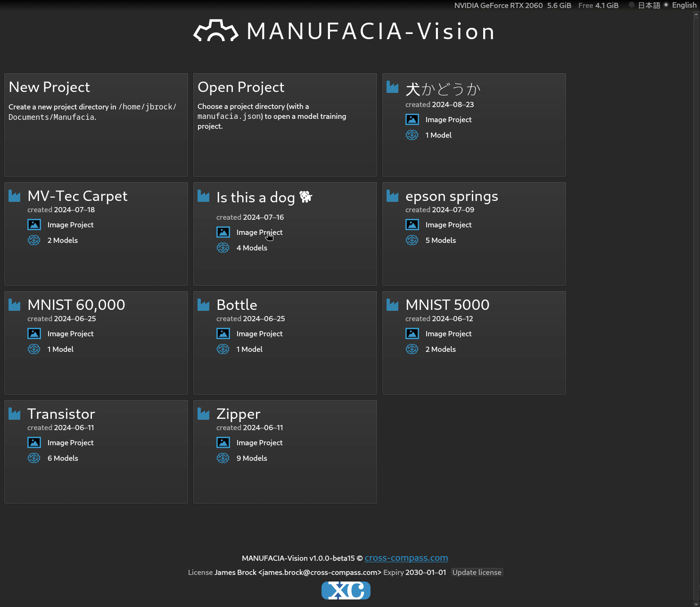Click factory icon on MV-Tec Carpet card
The height and width of the screenshot is (607, 700).
coord(14,196)
